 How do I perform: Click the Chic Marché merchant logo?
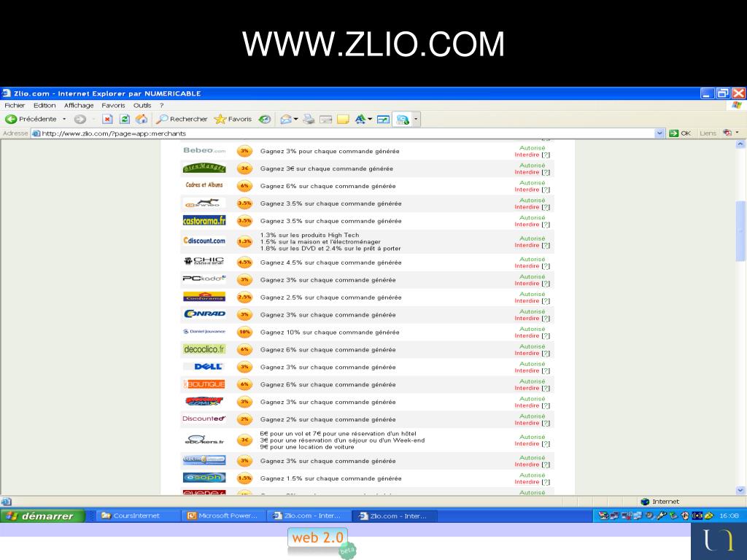204,261
